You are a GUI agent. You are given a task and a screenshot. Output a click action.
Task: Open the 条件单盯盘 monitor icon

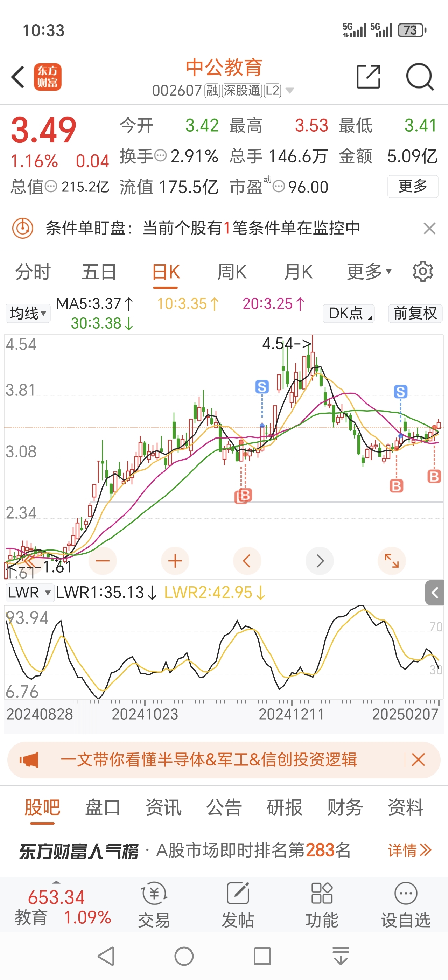click(x=23, y=228)
